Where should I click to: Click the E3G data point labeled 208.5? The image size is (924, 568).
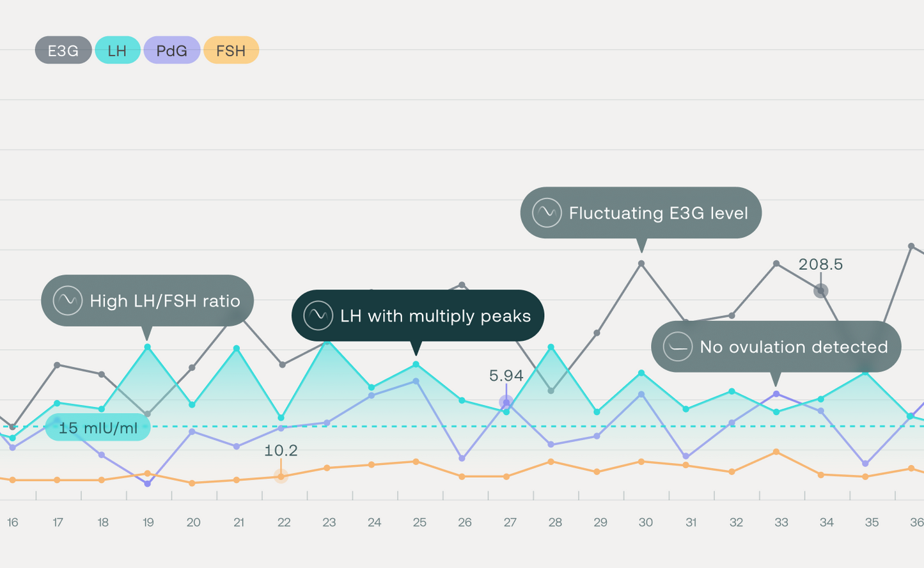(x=820, y=291)
